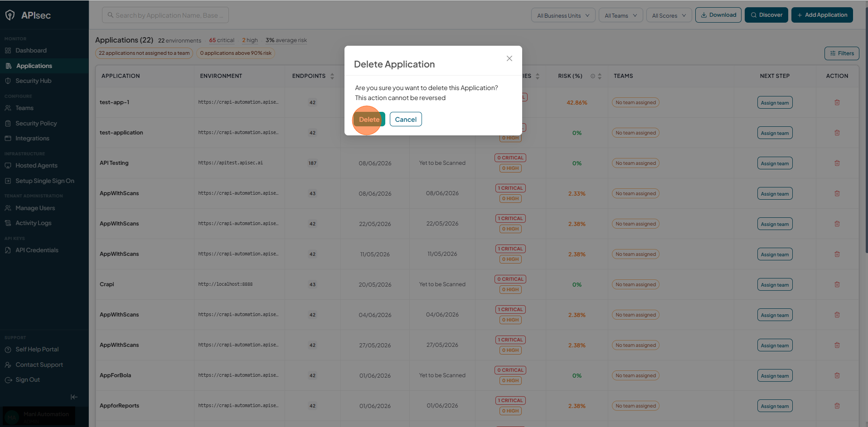868x427 pixels.
Task: Click the Risk (%) info icon
Action: click(592, 76)
